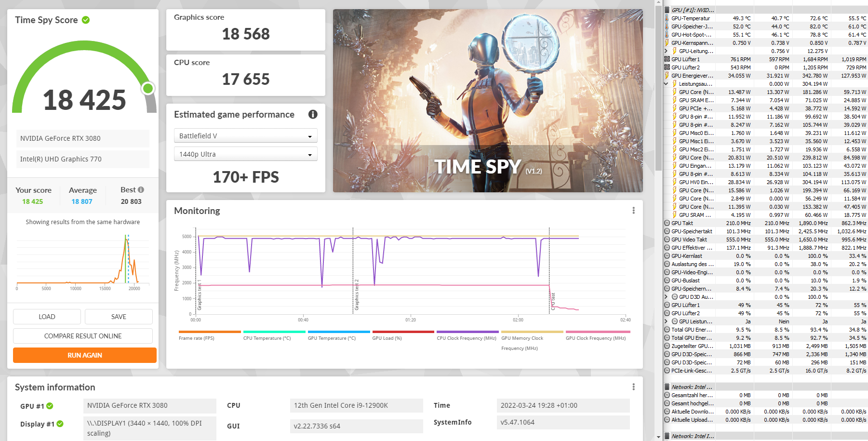The image size is (868, 441).
Task: Open the info icon for Estimated game performance
Action: (x=313, y=114)
